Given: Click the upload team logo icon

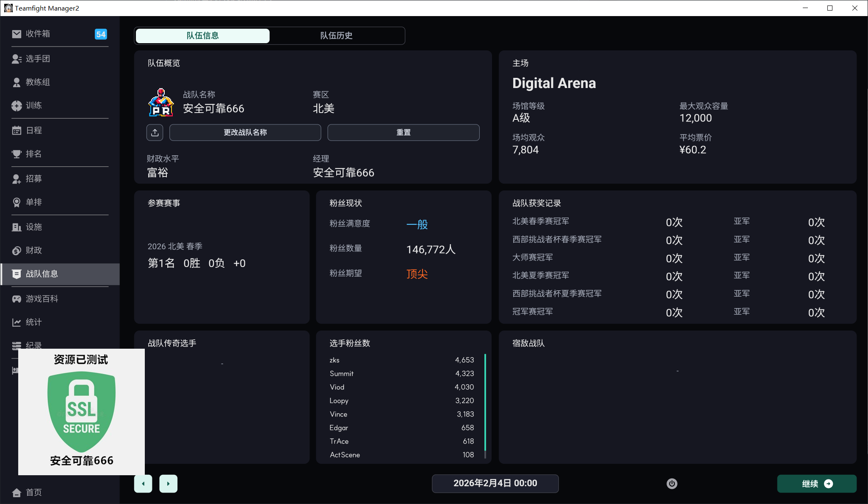Looking at the screenshot, I should click(x=155, y=132).
